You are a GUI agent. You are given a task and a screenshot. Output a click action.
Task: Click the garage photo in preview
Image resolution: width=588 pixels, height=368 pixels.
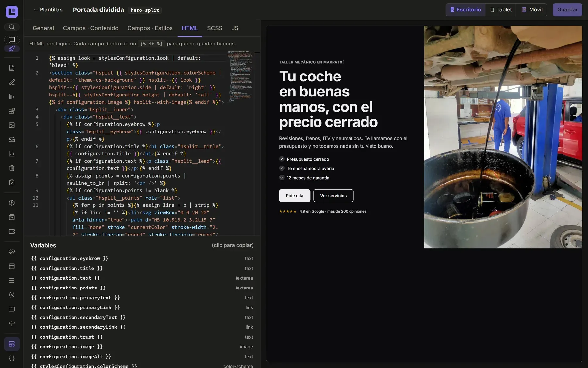tap(503, 137)
